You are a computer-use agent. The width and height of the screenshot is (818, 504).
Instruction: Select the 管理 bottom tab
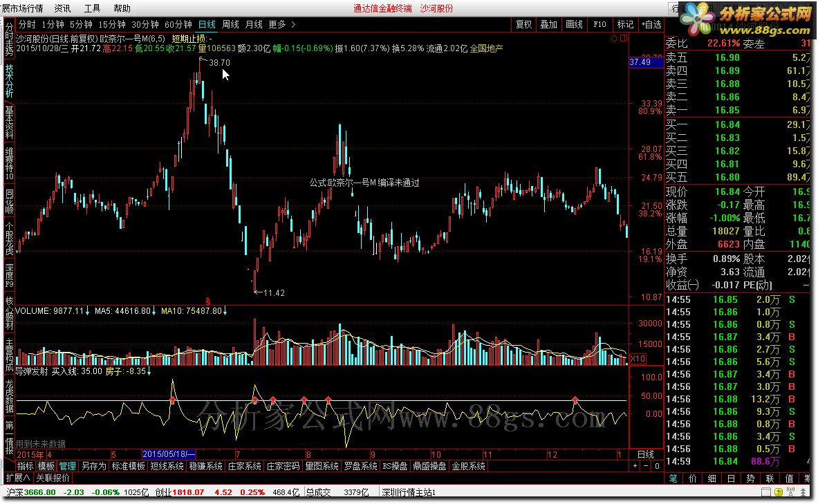pos(67,466)
